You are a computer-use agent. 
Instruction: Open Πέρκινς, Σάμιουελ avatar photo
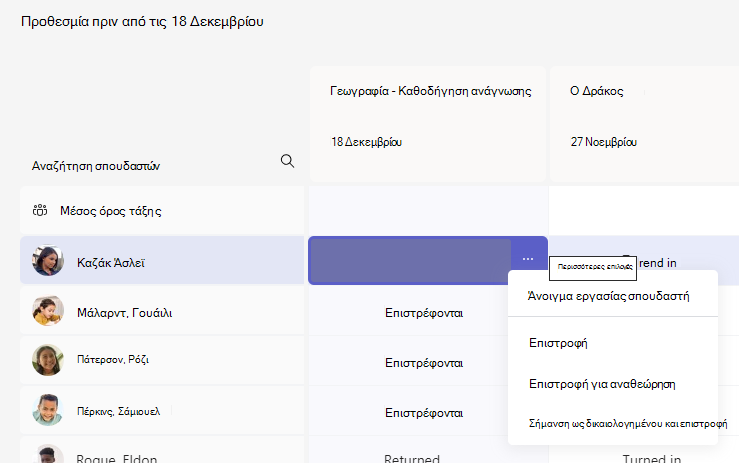48,410
